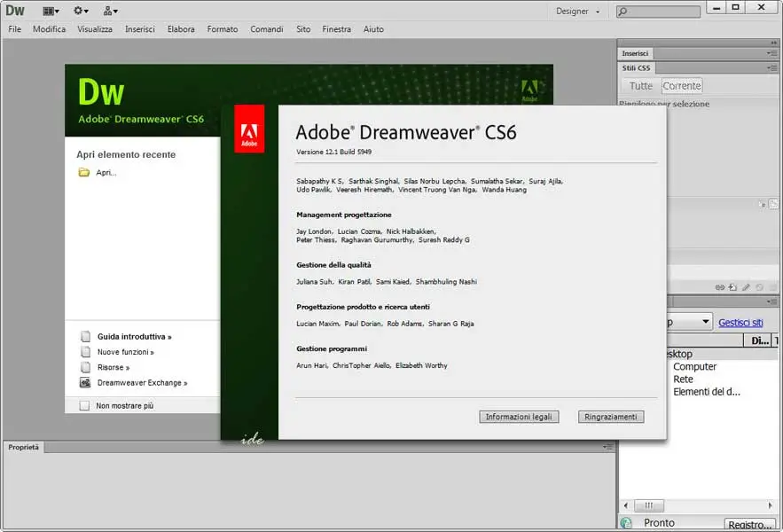
Task: Open the Stili CSS panel options menu
Action: (772, 68)
